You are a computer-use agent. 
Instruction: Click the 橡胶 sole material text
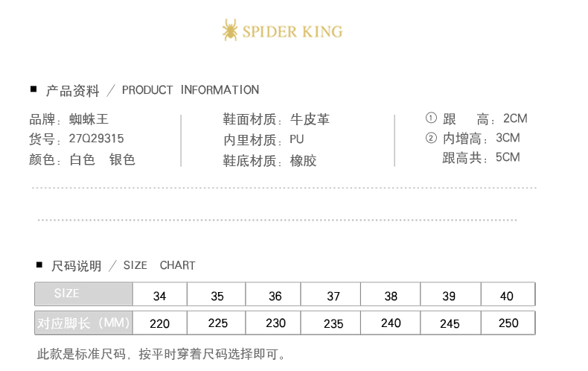pyautogui.click(x=303, y=160)
